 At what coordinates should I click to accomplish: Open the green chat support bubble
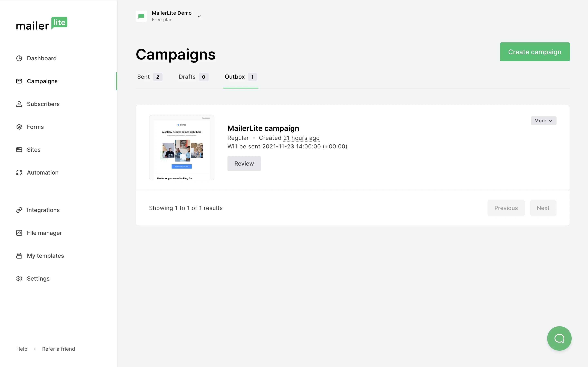point(559,338)
